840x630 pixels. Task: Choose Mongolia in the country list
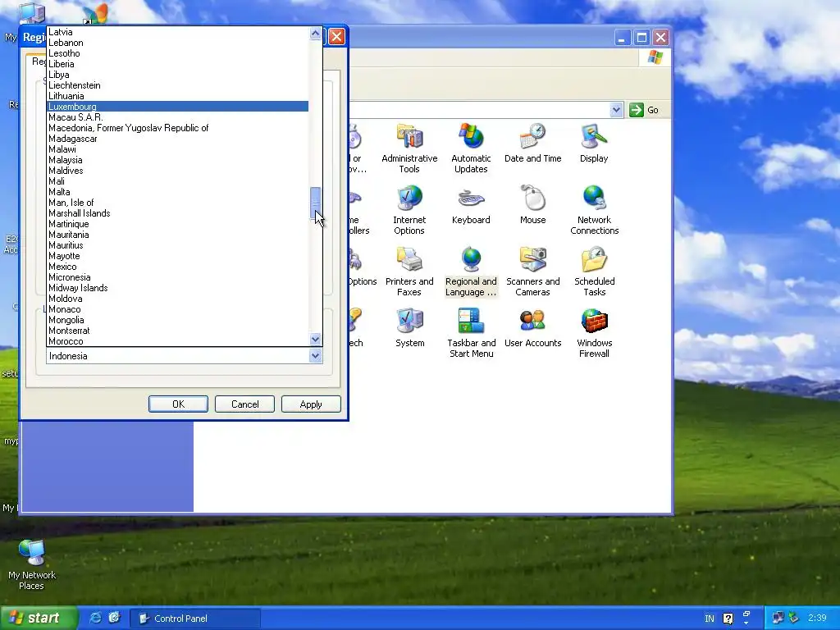pyautogui.click(x=178, y=320)
